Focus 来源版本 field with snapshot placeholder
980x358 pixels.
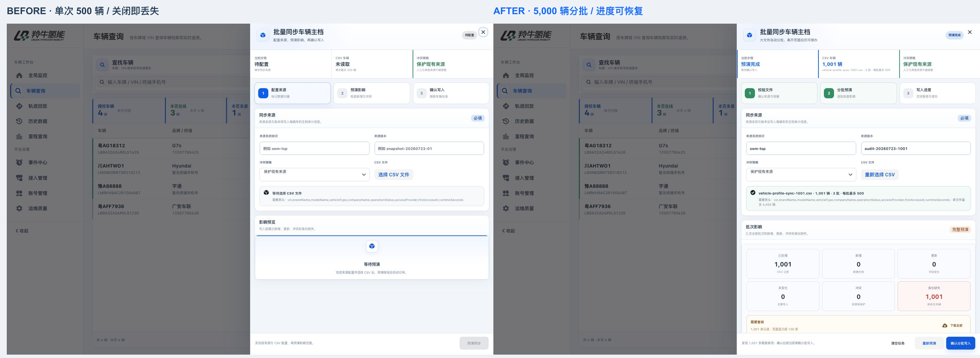point(429,148)
